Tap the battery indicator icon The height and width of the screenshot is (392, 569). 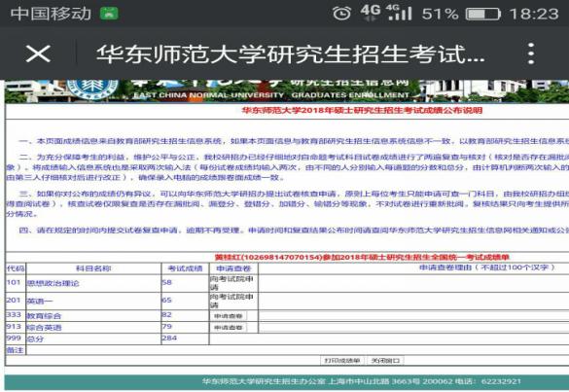pyautogui.click(x=483, y=15)
